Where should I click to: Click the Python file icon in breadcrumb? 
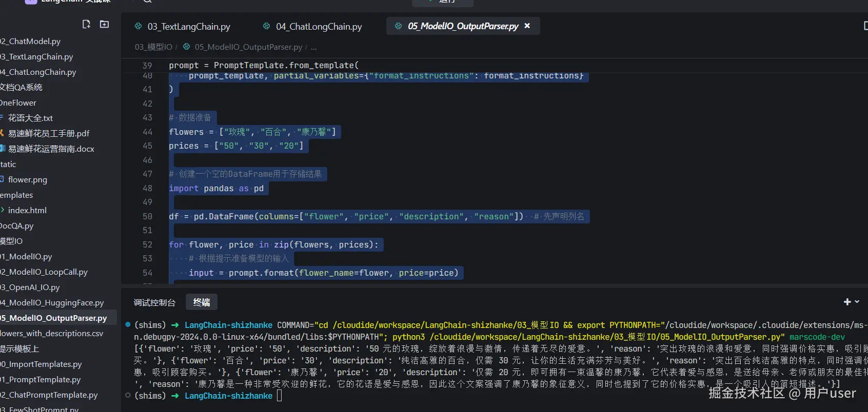pos(186,47)
